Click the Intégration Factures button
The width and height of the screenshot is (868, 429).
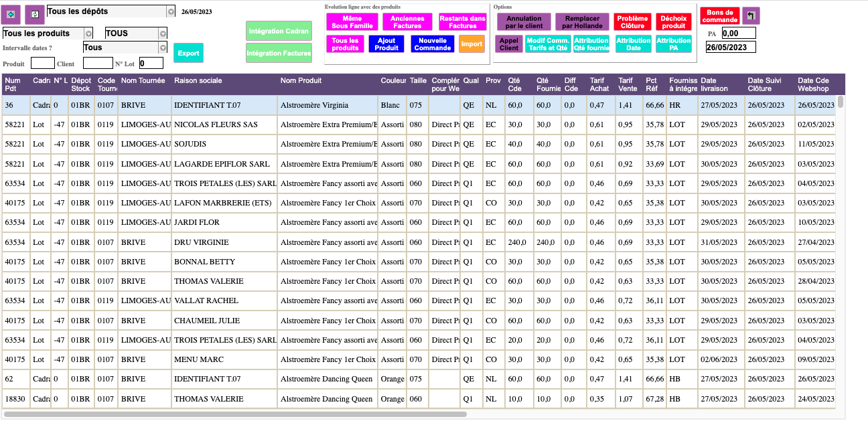(x=279, y=53)
